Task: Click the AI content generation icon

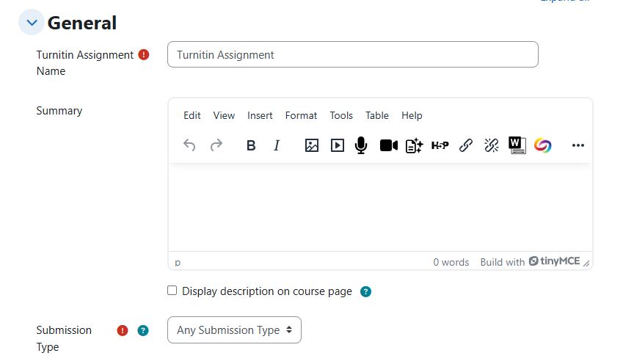Action: click(414, 145)
